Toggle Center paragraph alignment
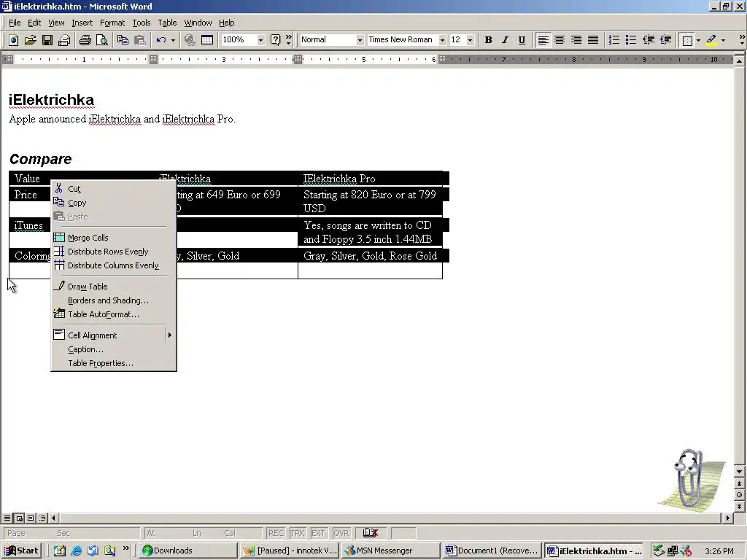 560,40
